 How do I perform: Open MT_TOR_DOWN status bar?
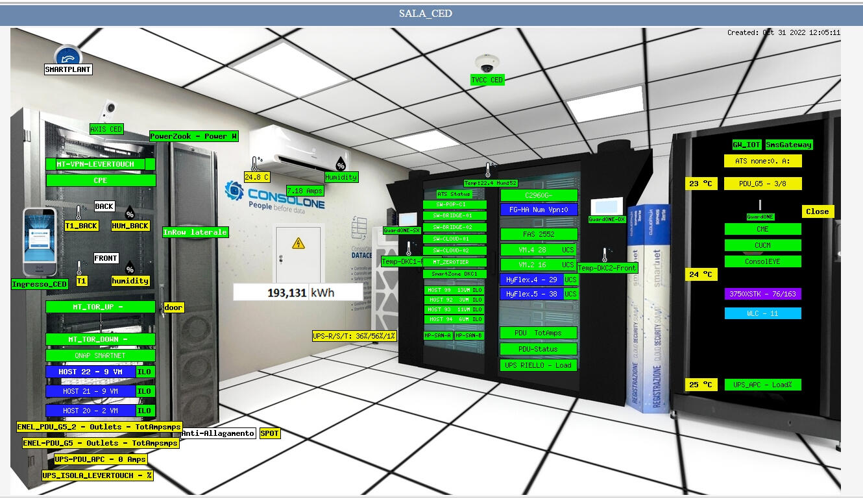coord(101,339)
